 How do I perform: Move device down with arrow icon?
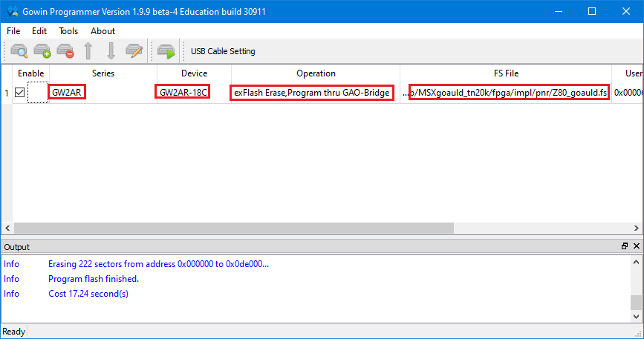coord(111,51)
